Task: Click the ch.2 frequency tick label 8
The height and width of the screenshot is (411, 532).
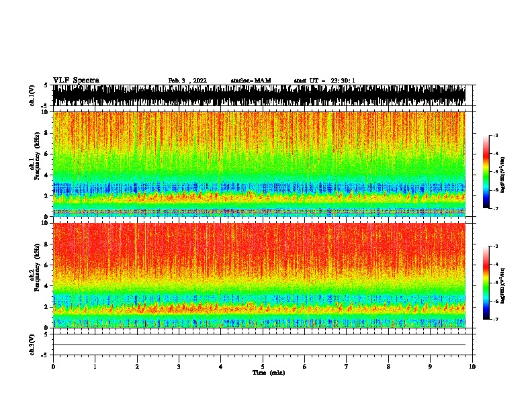Action: pyautogui.click(x=48, y=244)
